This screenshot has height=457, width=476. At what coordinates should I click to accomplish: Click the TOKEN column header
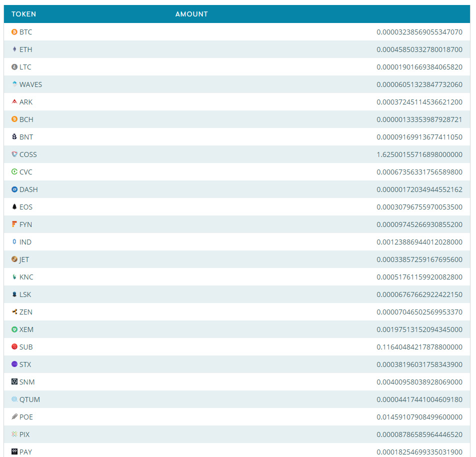tap(23, 14)
